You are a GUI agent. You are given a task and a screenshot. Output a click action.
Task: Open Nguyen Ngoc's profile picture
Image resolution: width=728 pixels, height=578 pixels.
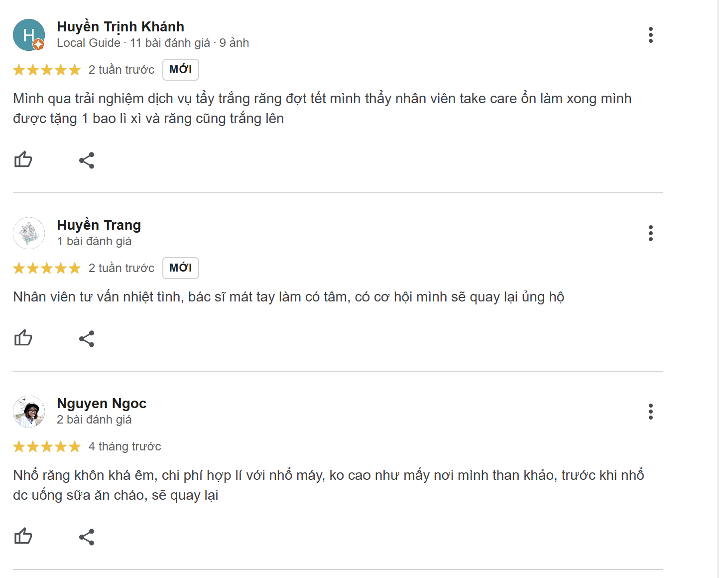pos(29,412)
